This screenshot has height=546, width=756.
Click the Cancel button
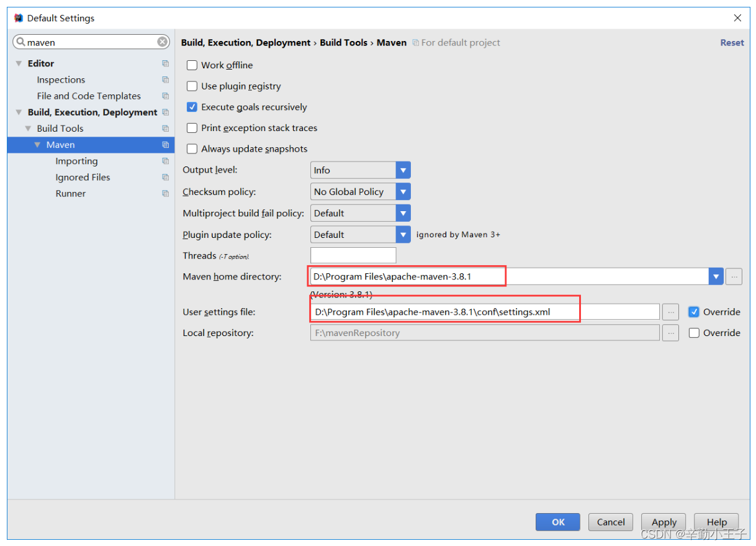pos(611,522)
